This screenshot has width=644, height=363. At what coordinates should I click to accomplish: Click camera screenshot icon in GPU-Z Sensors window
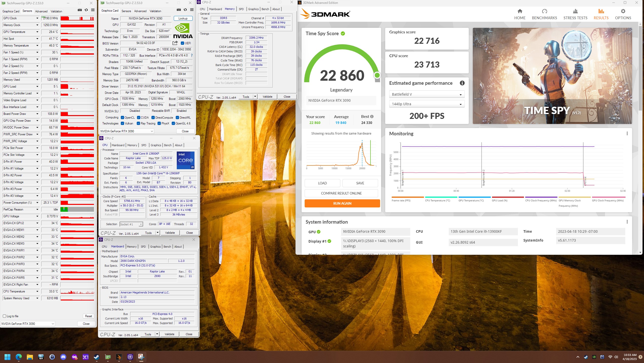coord(80,10)
